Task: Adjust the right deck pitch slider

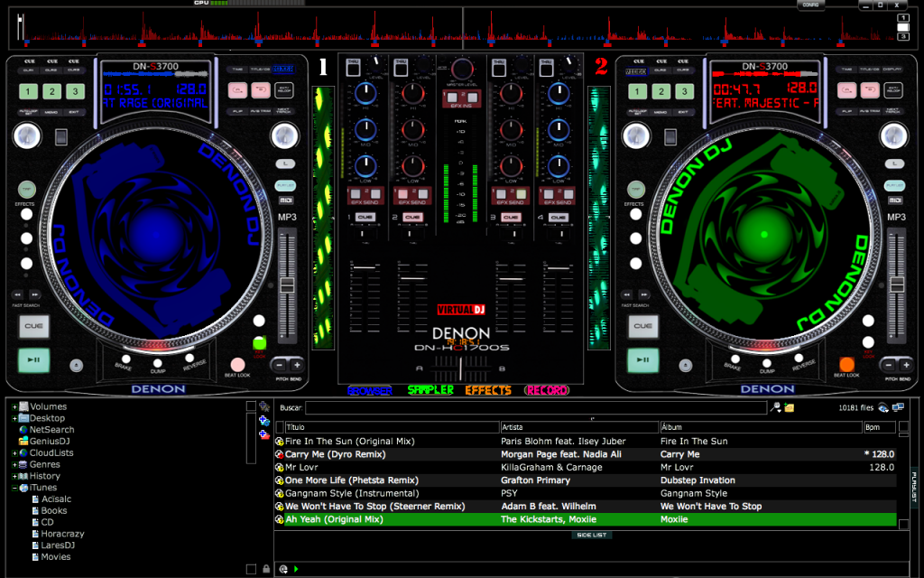Action: pos(896,285)
